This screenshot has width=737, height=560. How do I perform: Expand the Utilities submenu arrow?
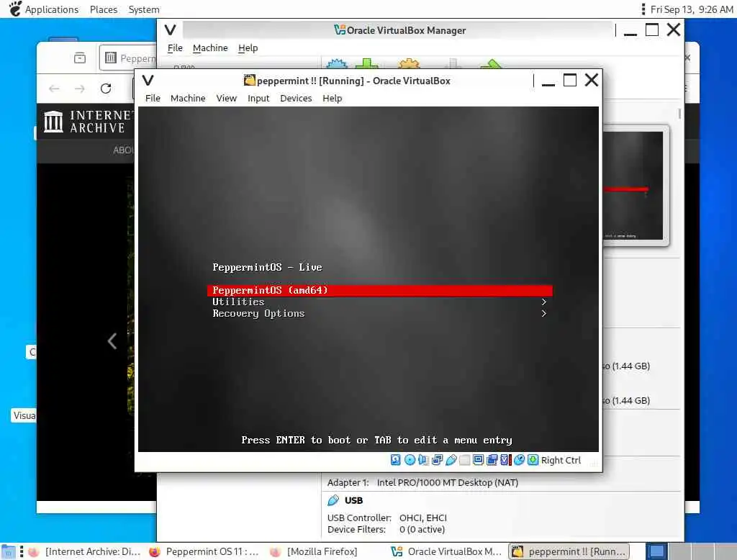coord(544,302)
